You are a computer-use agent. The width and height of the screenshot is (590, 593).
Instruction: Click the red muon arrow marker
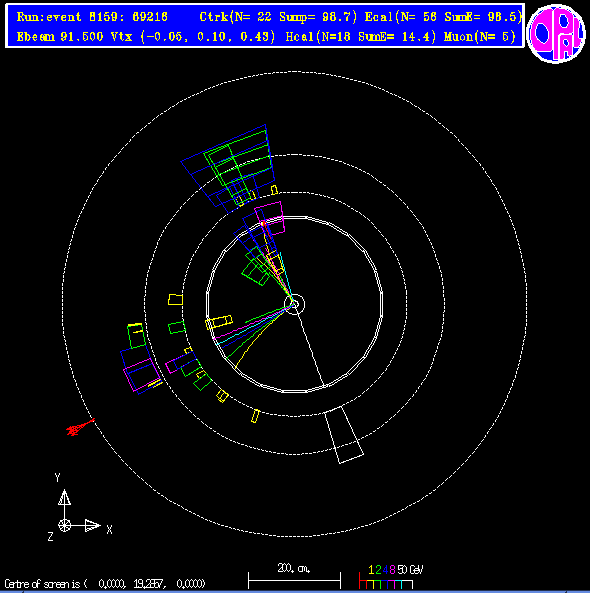(x=80, y=427)
